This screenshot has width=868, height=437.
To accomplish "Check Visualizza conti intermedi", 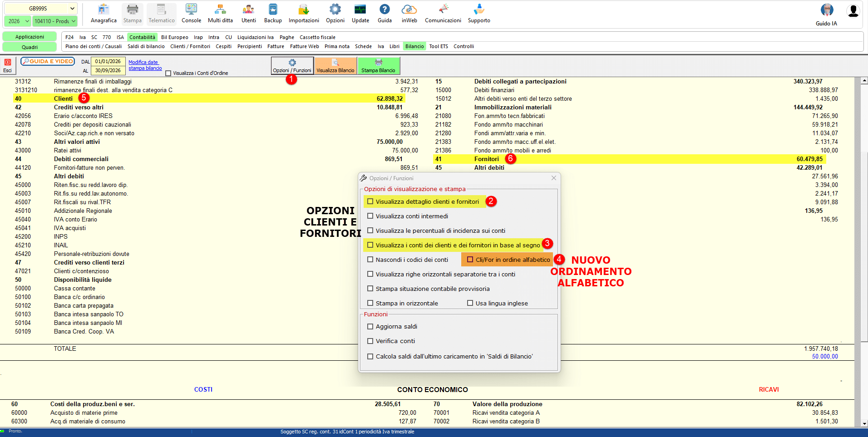I will coord(370,216).
